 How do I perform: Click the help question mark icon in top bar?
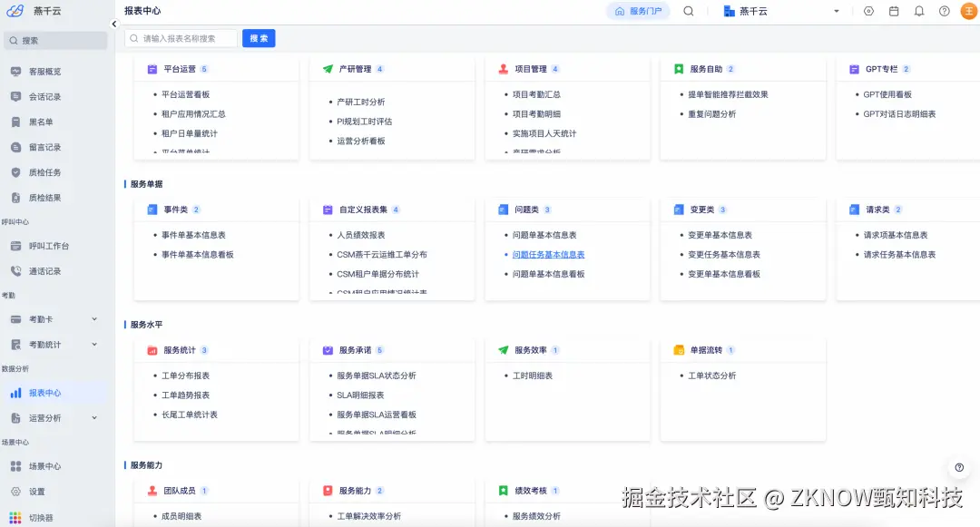(x=945, y=11)
